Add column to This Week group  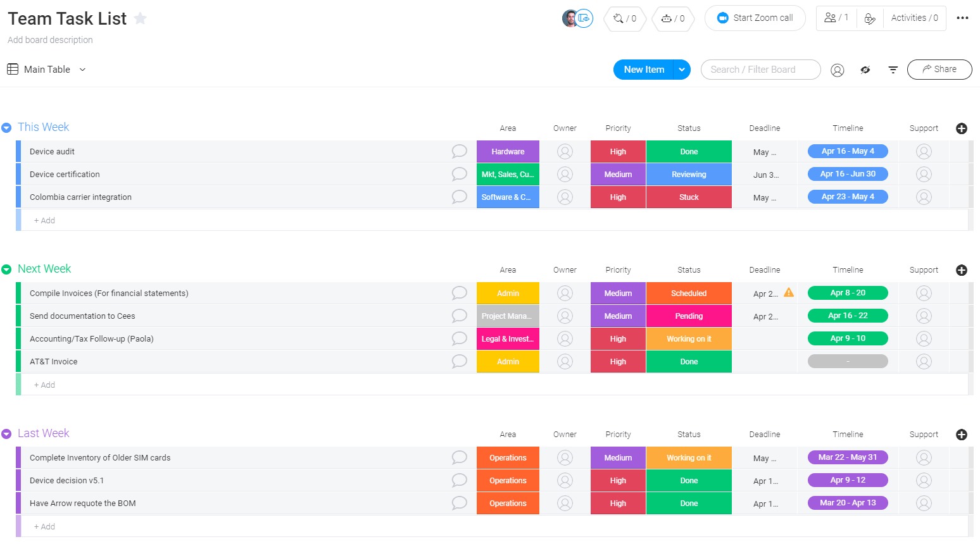point(961,128)
